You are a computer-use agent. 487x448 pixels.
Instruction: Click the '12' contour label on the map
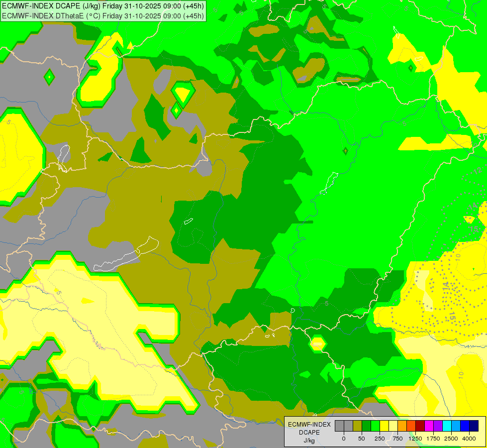click(479, 170)
